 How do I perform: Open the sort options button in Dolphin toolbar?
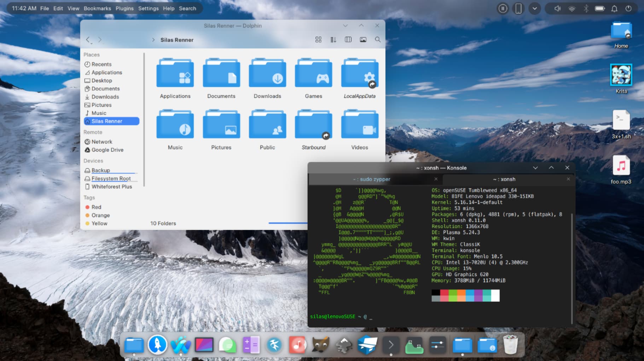(x=333, y=40)
